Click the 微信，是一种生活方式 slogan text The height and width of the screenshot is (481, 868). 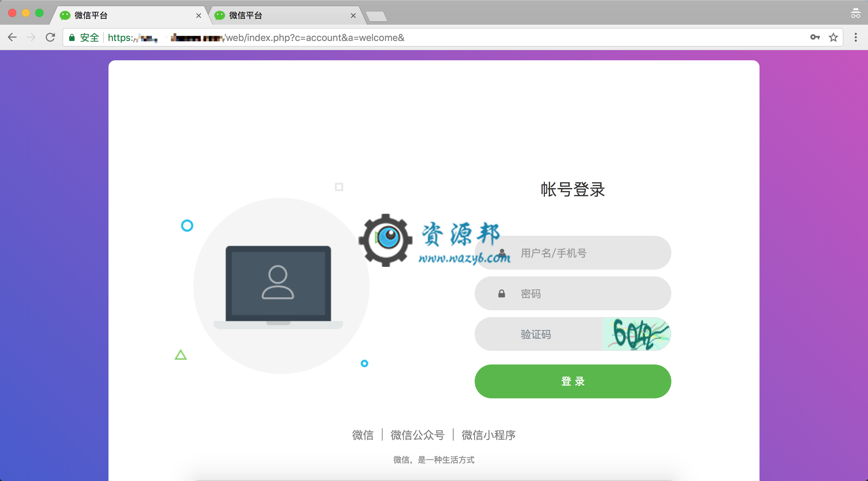coord(434,460)
